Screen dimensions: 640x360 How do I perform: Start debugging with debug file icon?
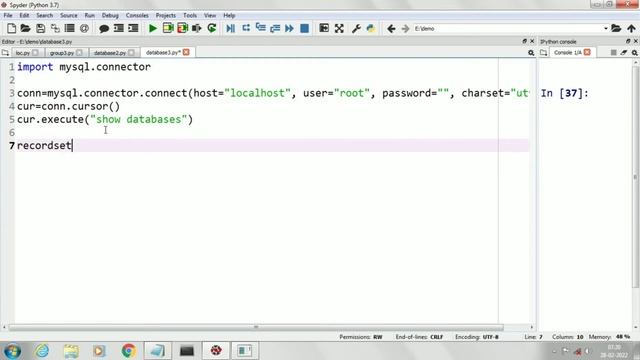(231, 28)
